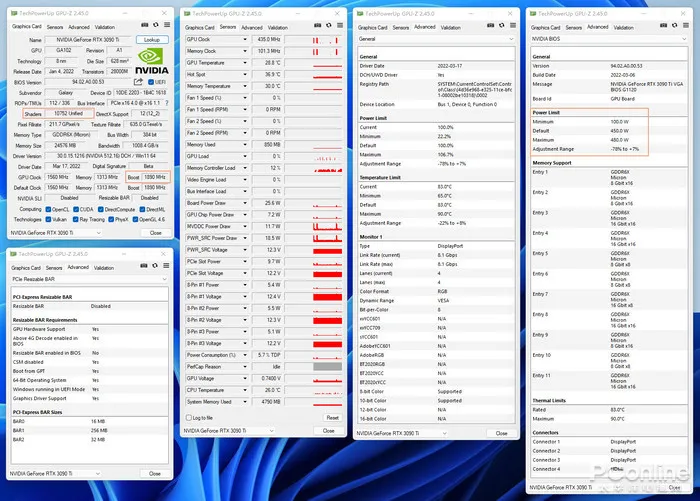Click camera icon in the NVIDIA BIOS window
The width and height of the screenshot is (700, 501).
click(663, 25)
